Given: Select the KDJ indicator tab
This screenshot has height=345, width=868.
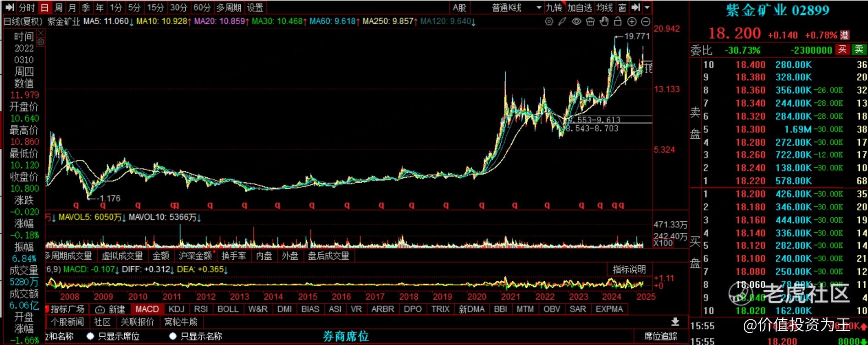Looking at the screenshot, I should [x=177, y=309].
